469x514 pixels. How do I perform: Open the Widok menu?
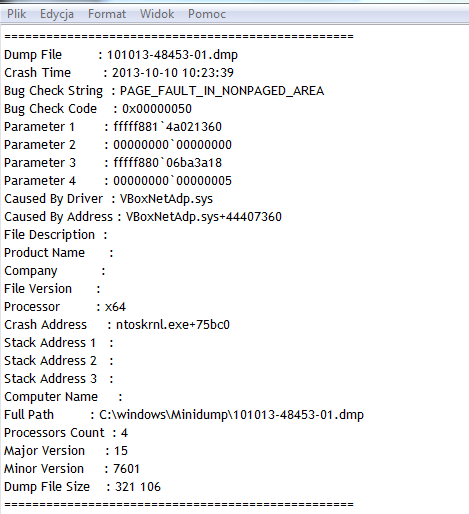157,14
